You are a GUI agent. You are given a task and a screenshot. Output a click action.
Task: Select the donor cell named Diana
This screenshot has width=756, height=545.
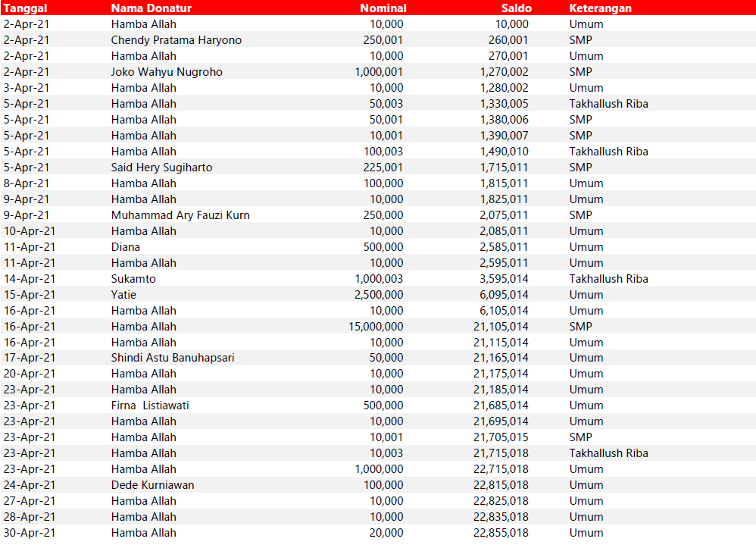(x=126, y=247)
